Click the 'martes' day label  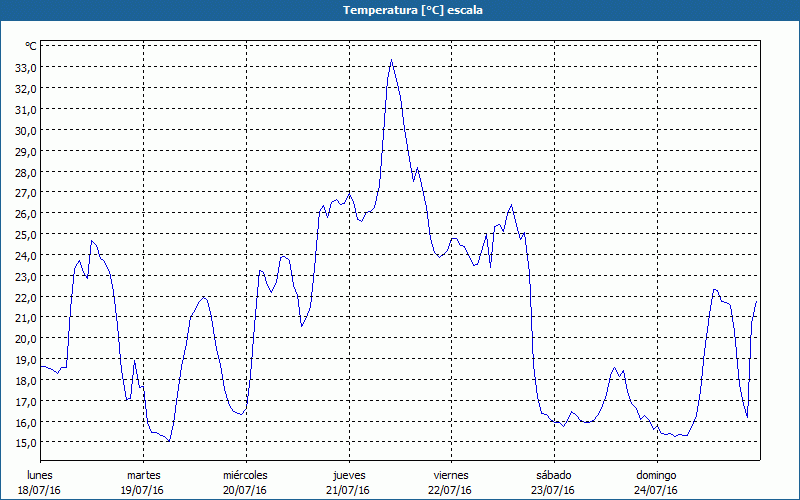point(143,475)
